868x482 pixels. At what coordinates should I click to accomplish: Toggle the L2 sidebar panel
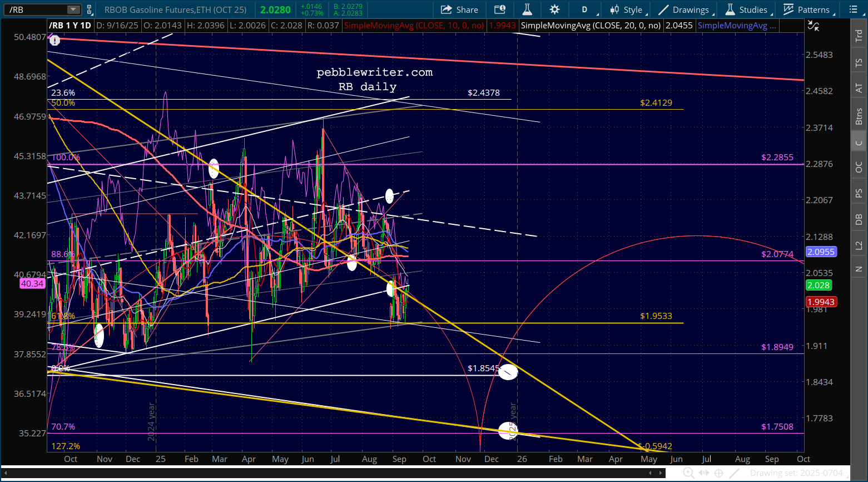859,245
